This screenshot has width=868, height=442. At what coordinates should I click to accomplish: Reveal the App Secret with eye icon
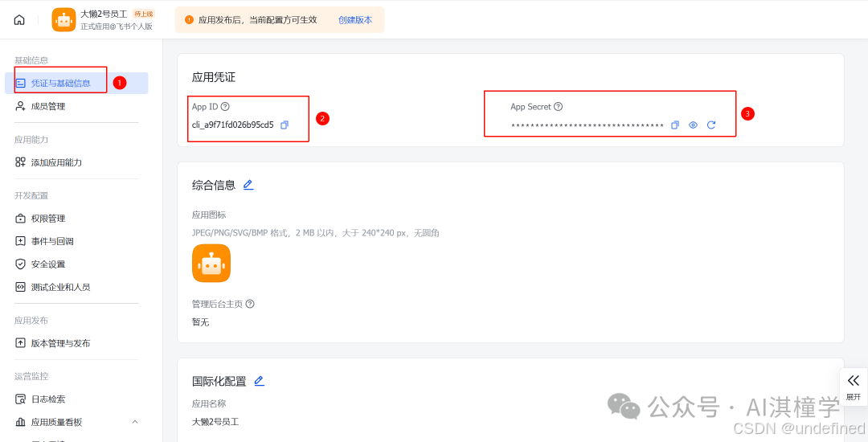[693, 125]
